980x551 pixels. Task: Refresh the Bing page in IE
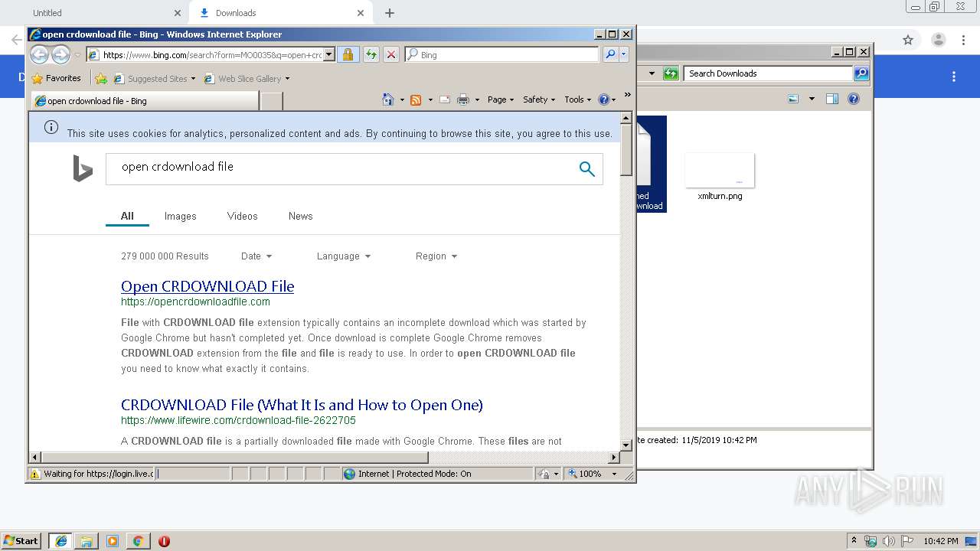371,54
